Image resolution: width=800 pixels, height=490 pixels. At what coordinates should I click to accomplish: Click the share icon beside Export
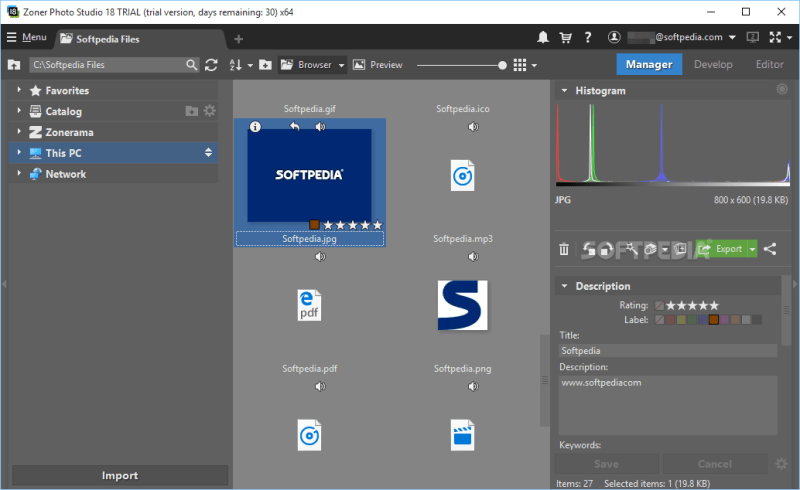pos(770,249)
